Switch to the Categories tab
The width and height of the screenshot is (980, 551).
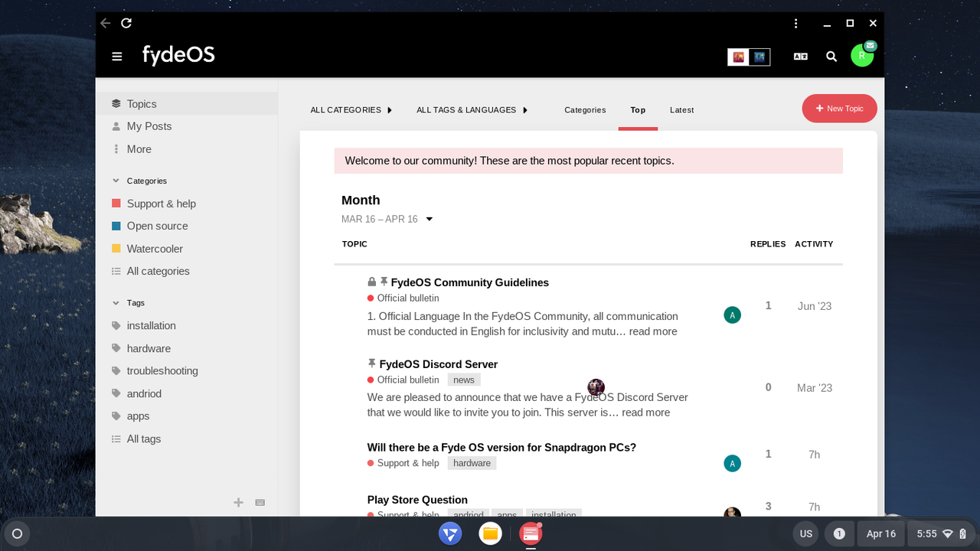click(585, 110)
